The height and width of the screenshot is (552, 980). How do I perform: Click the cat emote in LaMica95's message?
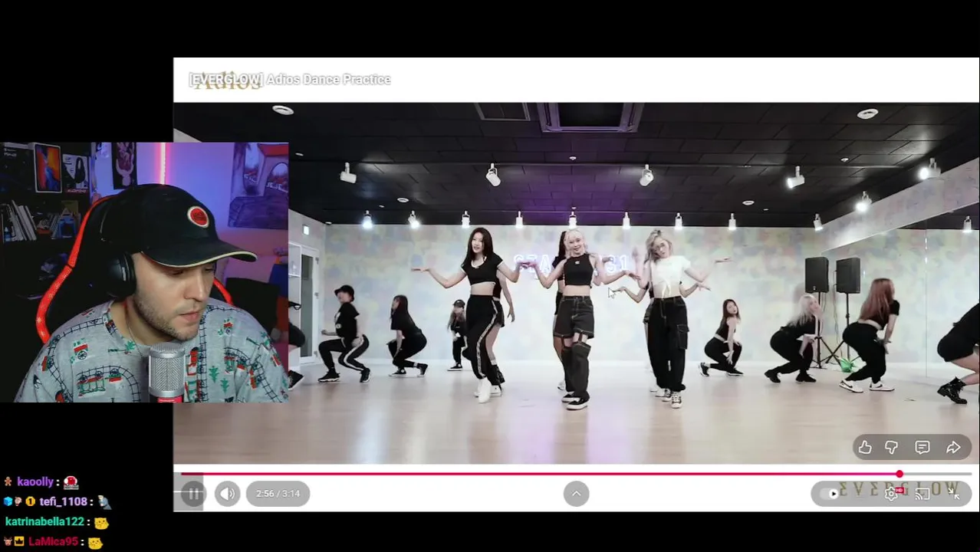click(95, 543)
